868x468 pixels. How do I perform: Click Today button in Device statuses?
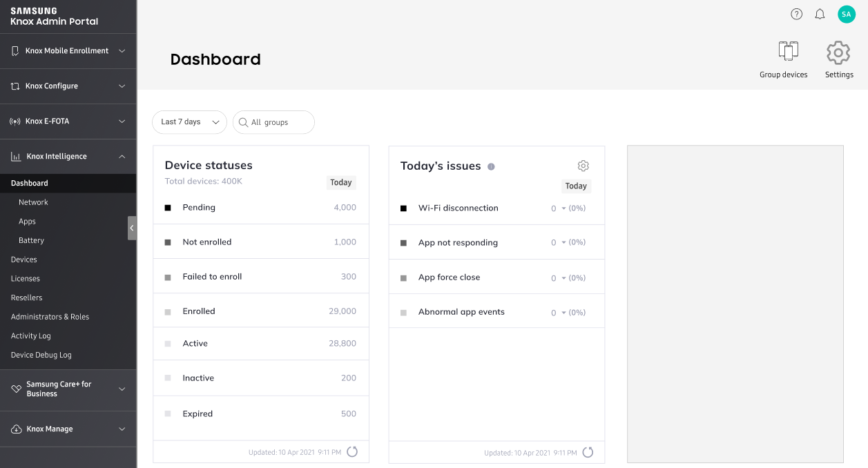click(x=341, y=183)
